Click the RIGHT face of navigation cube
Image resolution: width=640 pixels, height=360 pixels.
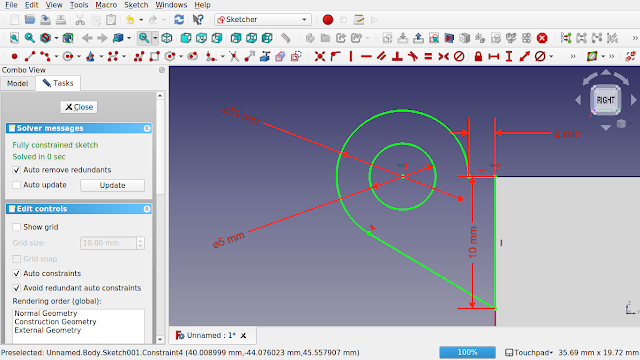(605, 100)
